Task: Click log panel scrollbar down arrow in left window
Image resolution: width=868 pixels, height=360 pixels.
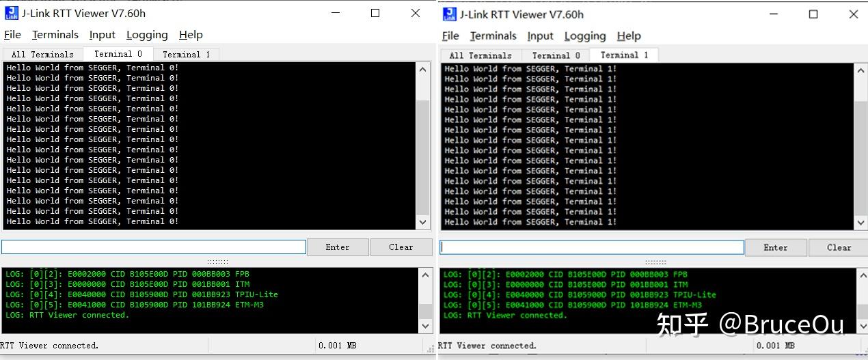Action: (425, 327)
